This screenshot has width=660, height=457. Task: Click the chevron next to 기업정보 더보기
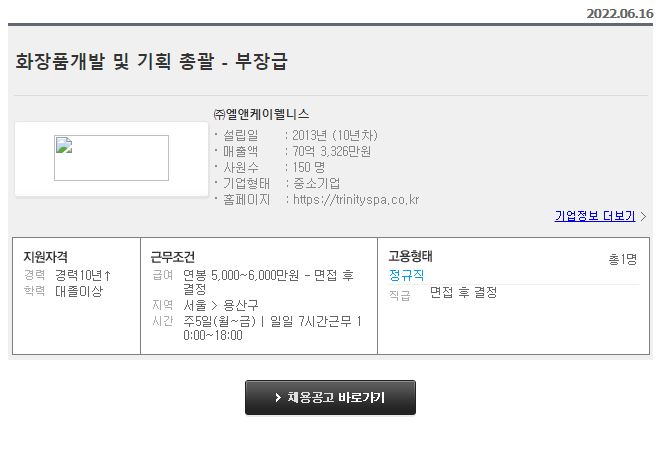pos(643,216)
